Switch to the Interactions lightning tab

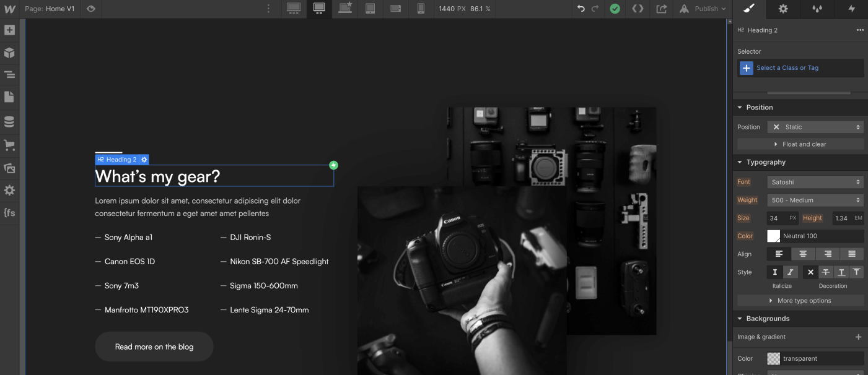(851, 9)
